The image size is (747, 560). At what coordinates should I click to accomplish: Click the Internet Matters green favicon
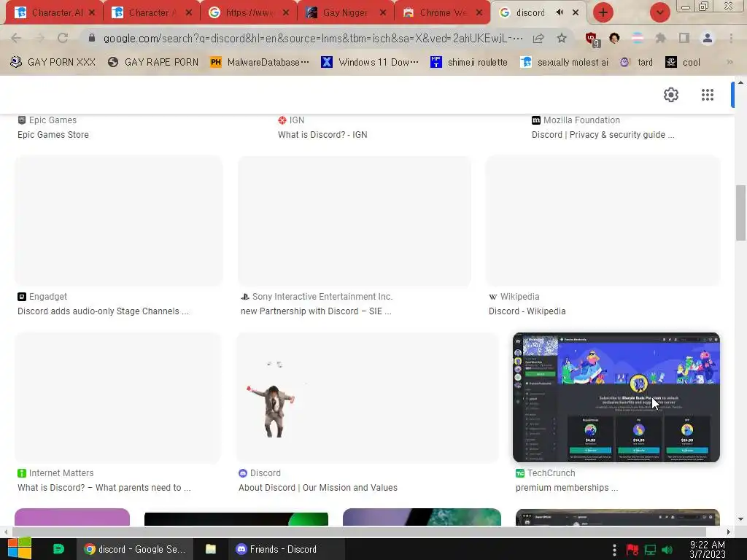click(x=21, y=472)
